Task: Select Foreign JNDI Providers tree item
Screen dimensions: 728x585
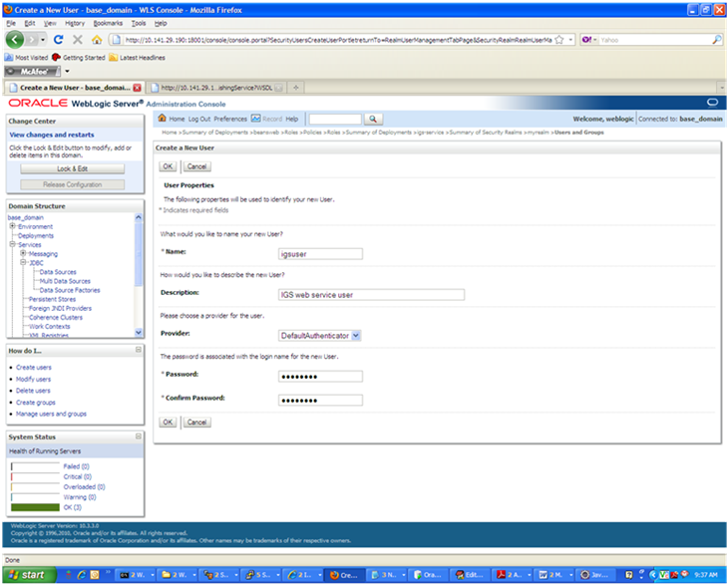Action: tap(60, 308)
